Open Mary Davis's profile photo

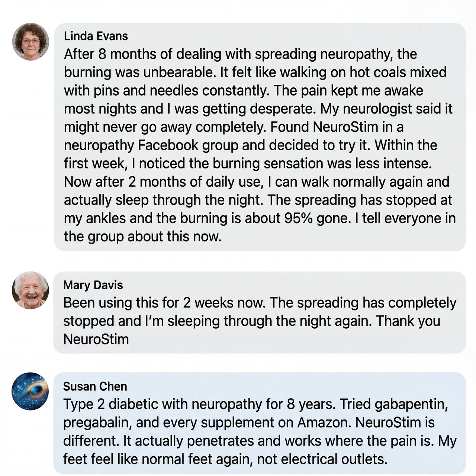[x=30, y=290]
